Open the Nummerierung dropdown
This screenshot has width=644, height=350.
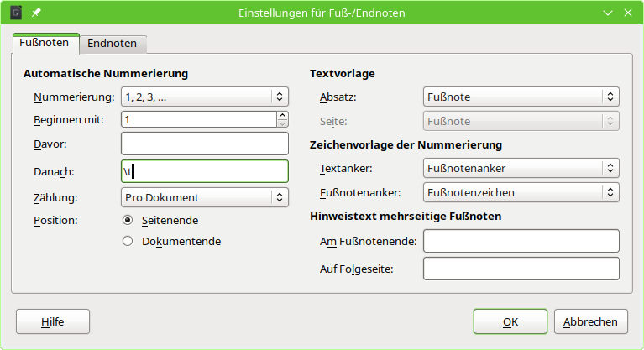pyautogui.click(x=204, y=97)
